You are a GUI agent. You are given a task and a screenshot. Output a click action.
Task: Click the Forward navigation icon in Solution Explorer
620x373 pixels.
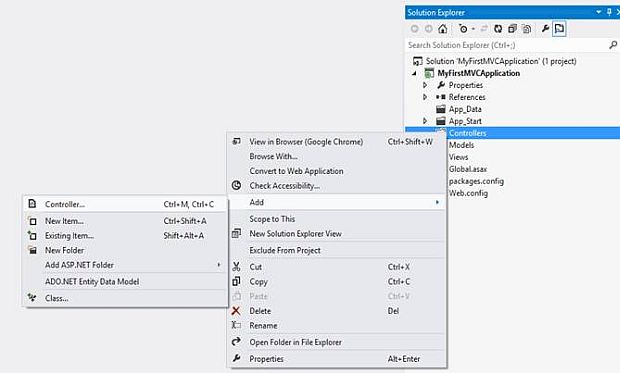pos(429,29)
